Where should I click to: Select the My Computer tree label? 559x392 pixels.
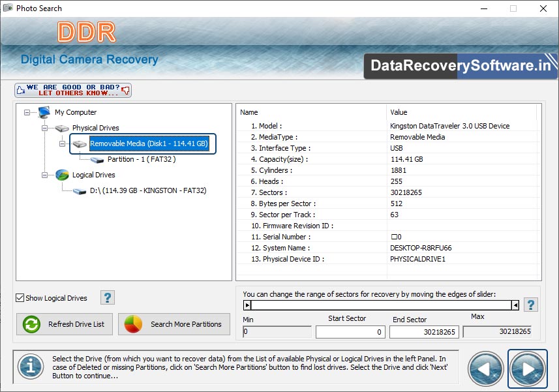click(x=76, y=112)
